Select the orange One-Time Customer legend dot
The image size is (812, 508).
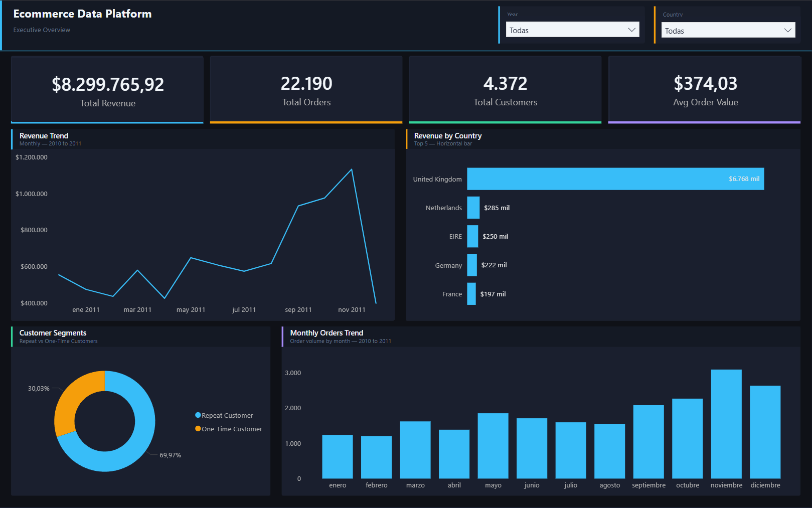point(197,429)
